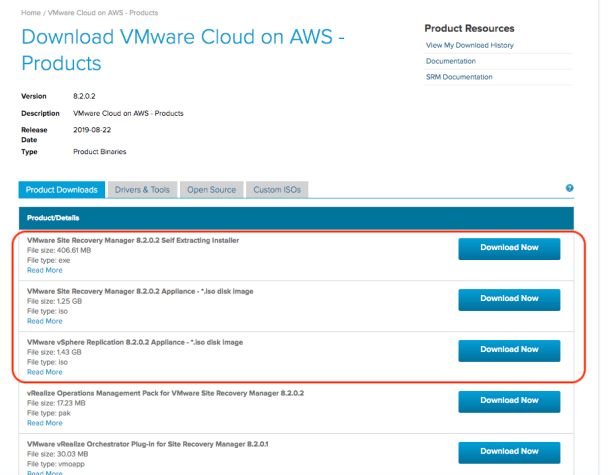Expand Read More for Self Extracting Installer
The image size is (616, 475).
point(44,270)
